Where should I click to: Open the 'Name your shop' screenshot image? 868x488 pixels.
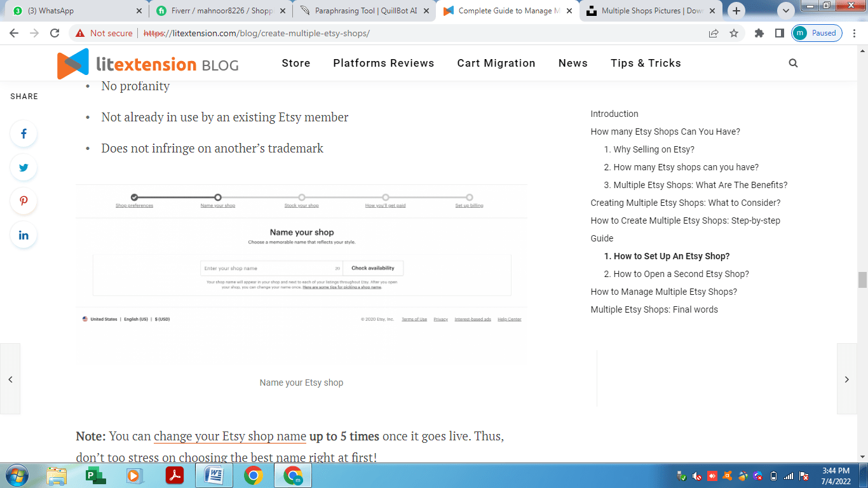point(302,275)
